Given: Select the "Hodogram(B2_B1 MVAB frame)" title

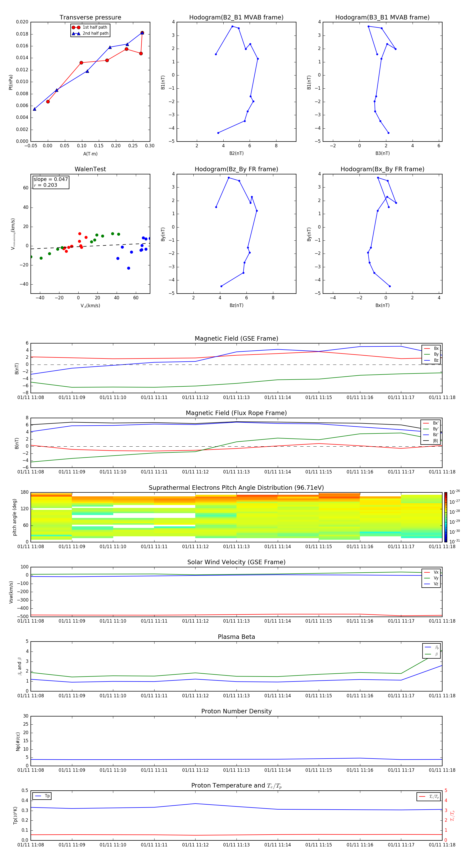Looking at the screenshot, I should (x=236, y=17).
